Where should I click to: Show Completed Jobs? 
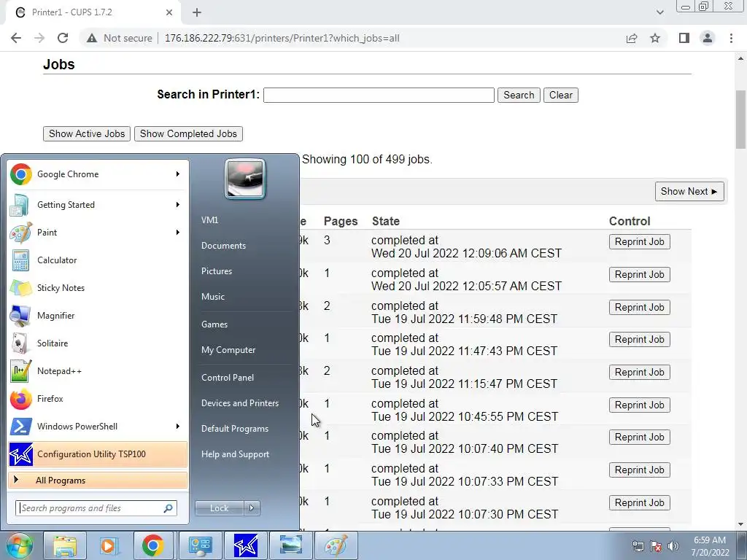(x=189, y=134)
